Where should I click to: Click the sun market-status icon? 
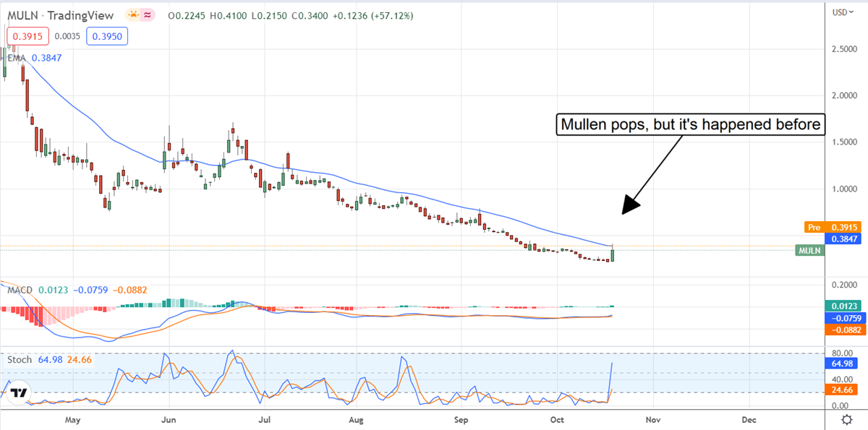(134, 14)
